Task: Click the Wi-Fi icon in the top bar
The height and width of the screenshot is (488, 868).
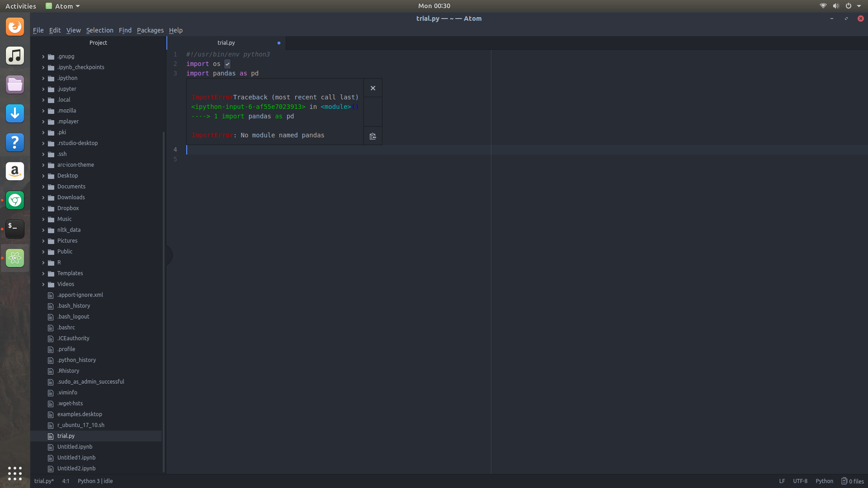Action: (822, 6)
